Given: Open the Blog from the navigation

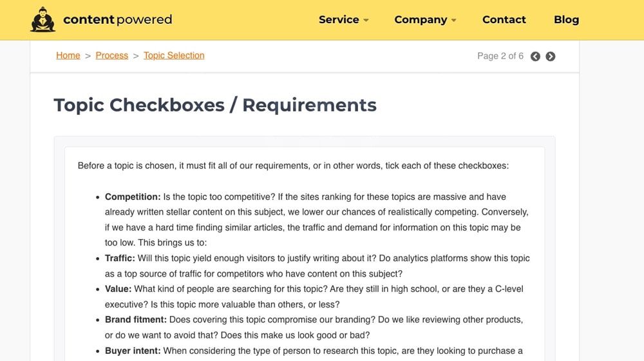Looking at the screenshot, I should (x=566, y=19).
